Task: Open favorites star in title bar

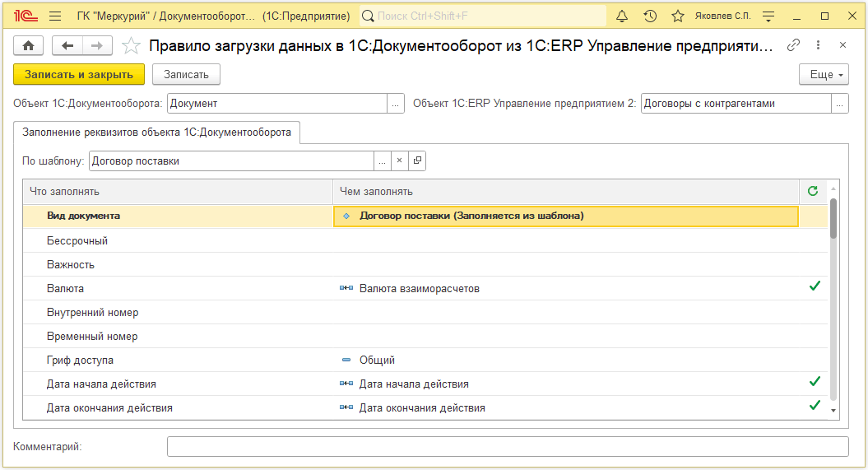Action: (x=678, y=16)
